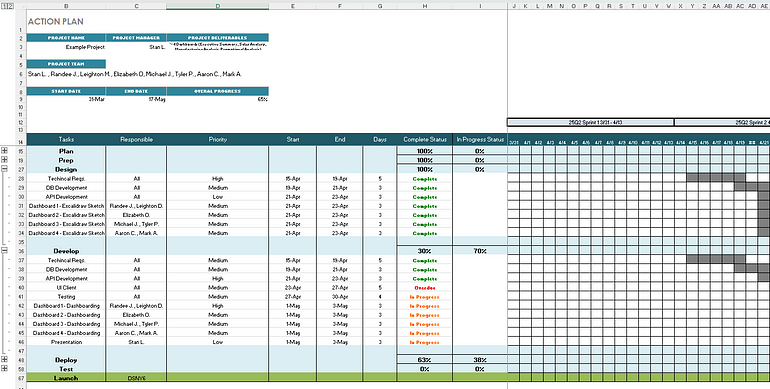Screen dimensions: 770x389
Task: Select the 3/31 date header in Gantt
Action: tap(514, 142)
